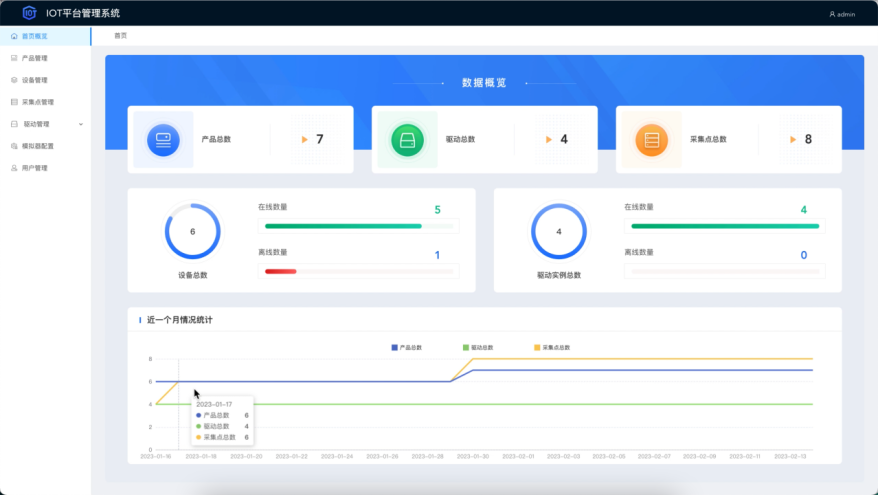Click the orange arrow beside count 4
Screen dimensions: 878x495
[x=549, y=139]
